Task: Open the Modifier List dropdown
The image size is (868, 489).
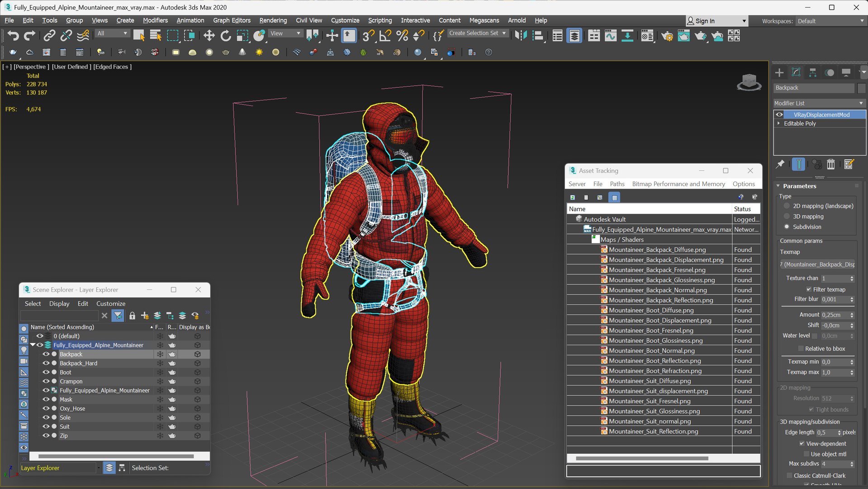Action: (819, 103)
